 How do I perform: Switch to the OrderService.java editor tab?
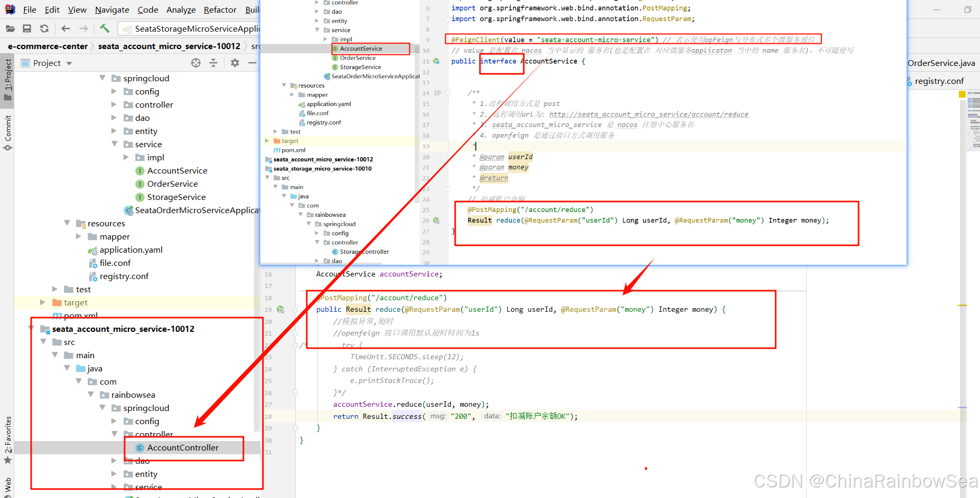(941, 63)
